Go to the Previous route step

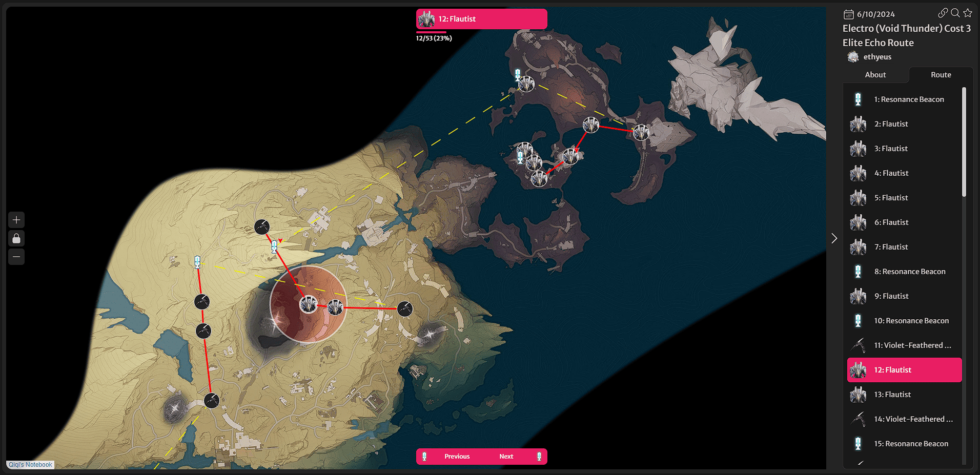coord(457,457)
